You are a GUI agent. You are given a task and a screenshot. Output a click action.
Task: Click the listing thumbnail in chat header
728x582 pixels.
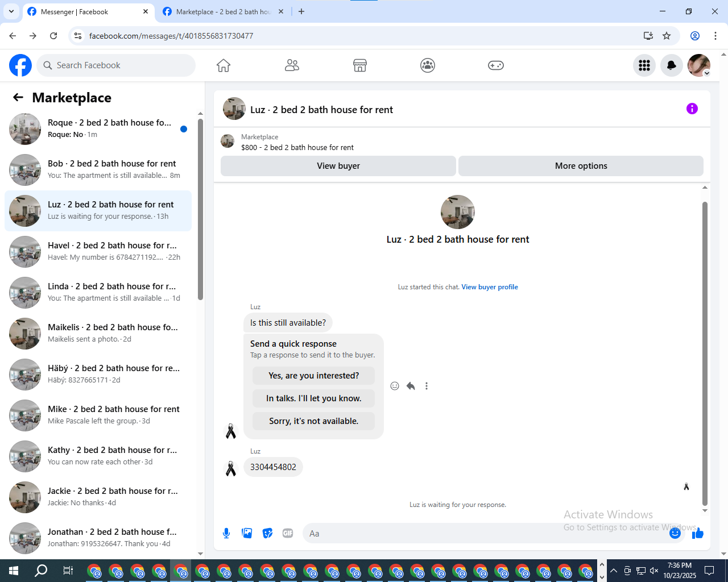point(227,142)
